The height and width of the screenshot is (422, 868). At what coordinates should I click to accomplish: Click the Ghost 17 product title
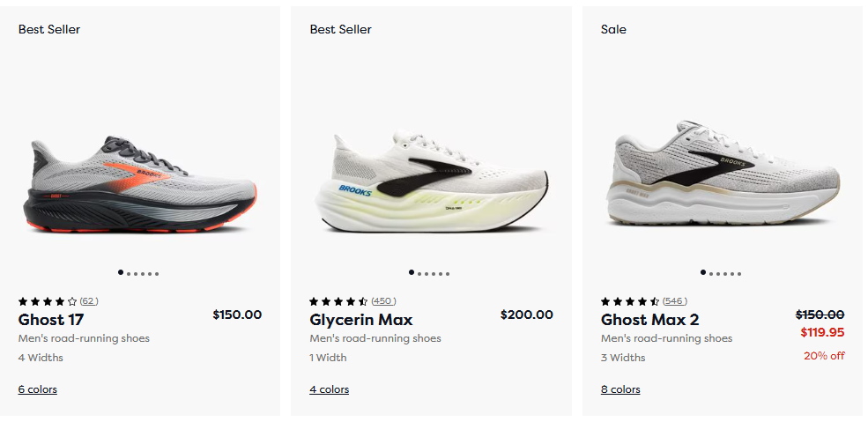click(51, 320)
